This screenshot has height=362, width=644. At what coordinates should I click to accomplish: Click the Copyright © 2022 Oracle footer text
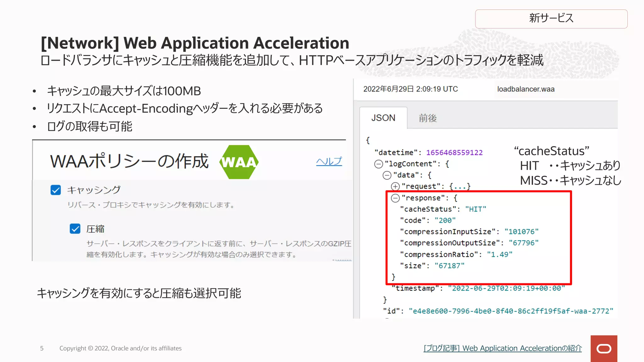pyautogui.click(x=120, y=348)
